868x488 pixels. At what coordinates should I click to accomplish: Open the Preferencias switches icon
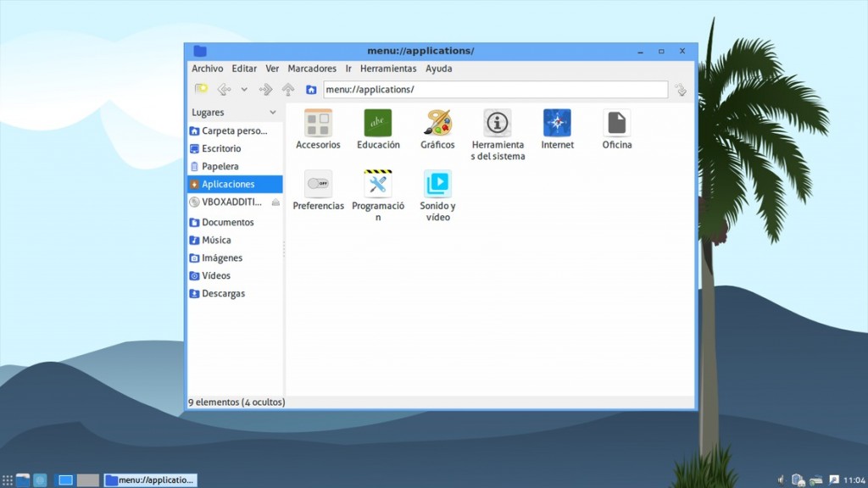(x=318, y=184)
